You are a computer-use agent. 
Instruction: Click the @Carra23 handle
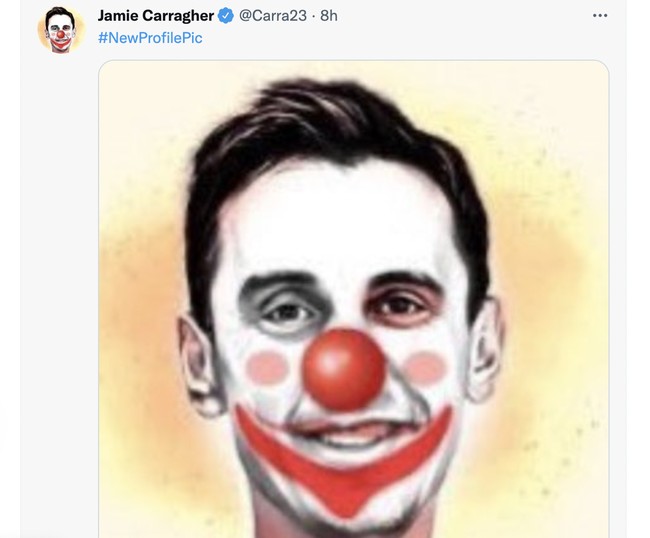273,16
